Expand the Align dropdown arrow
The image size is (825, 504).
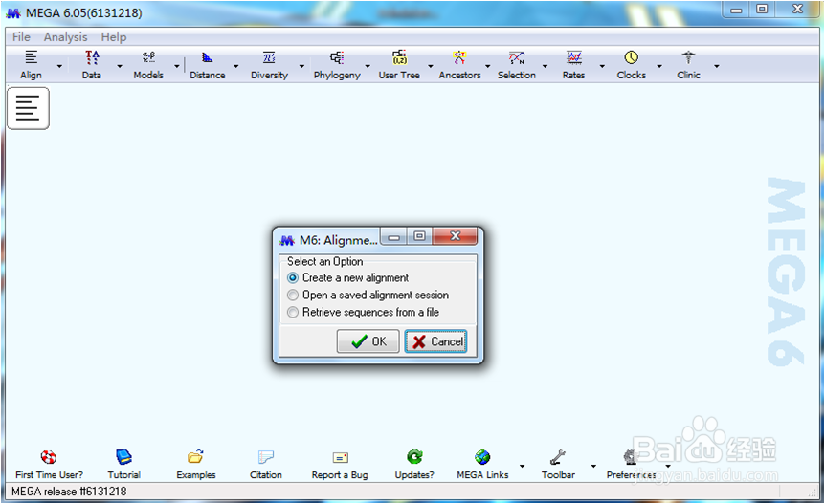[59, 66]
